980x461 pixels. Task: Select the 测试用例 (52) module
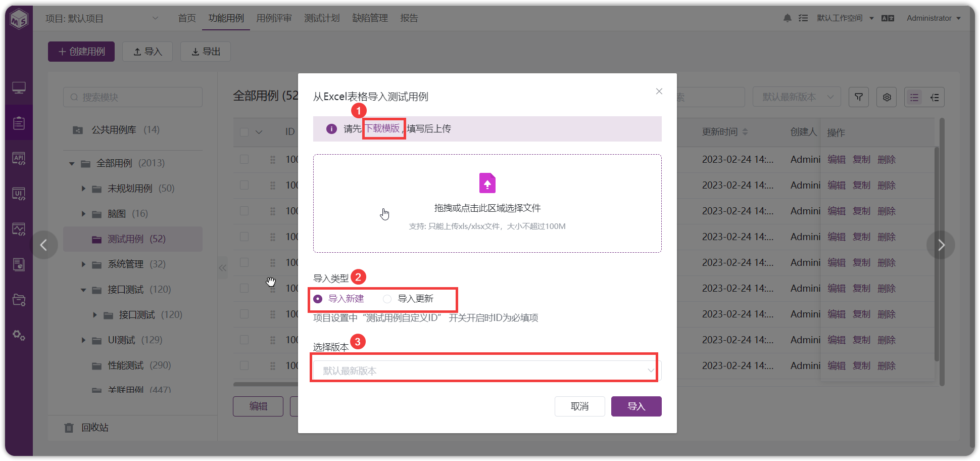[x=133, y=239]
